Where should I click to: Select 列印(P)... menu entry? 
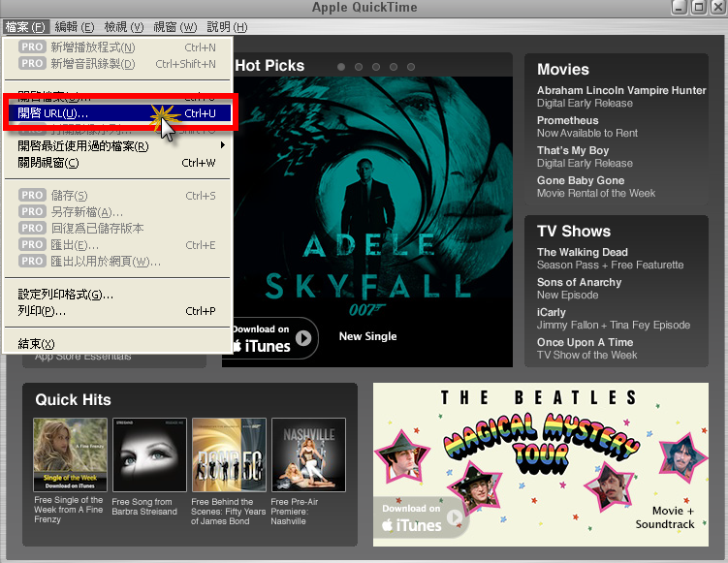click(x=118, y=311)
